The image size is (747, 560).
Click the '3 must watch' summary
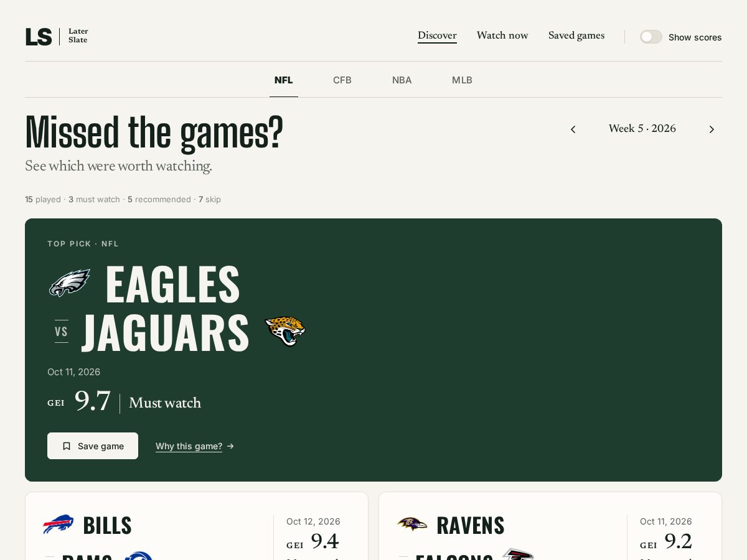94,200
